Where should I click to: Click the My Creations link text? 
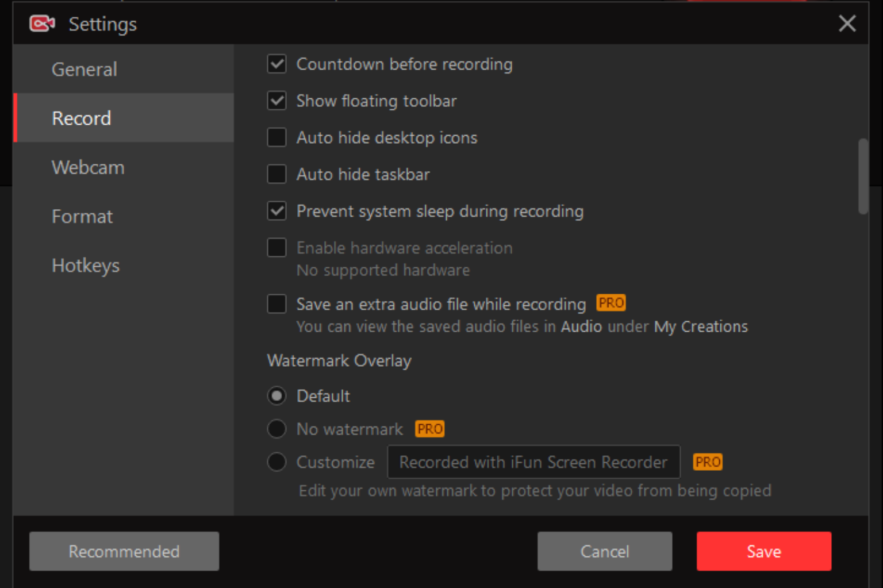click(x=701, y=326)
